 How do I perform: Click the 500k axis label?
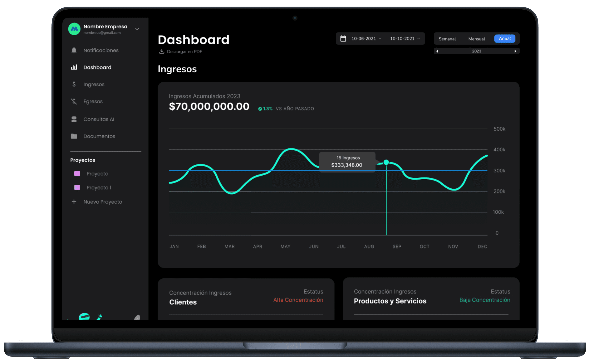[x=499, y=129]
